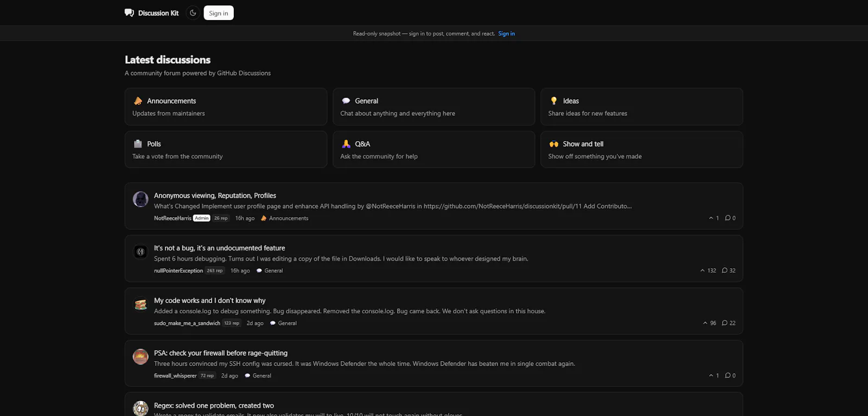Open 'Anonymous viewing, Reputation, Profiles' discussion
Viewport: 868px width, 416px height.
(215, 196)
